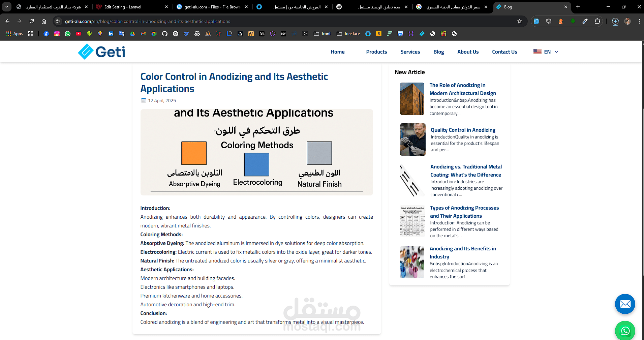
Task: Open the 'free lace' bookmarks folder
Action: tap(348, 34)
